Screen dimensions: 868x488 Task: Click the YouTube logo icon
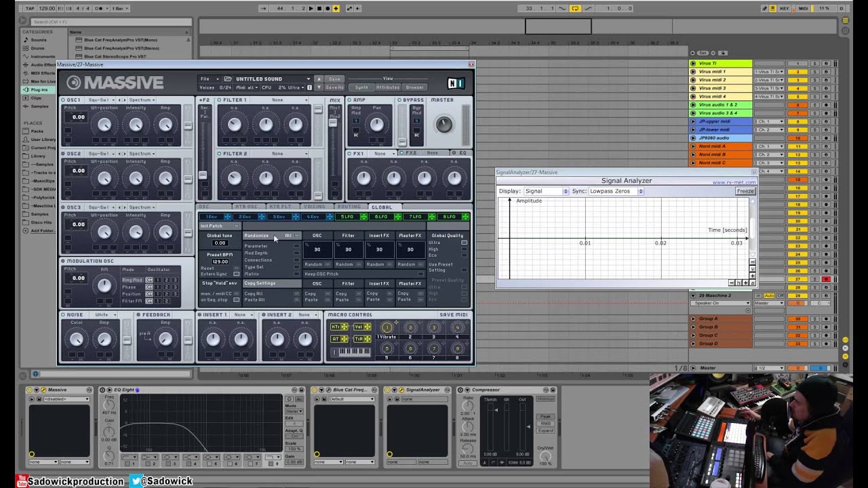pos(21,481)
